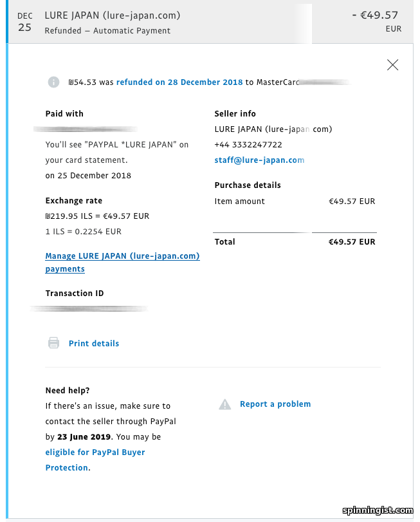Click the DEC 25 date in header
This screenshot has height=522, width=420.
tap(24, 22)
